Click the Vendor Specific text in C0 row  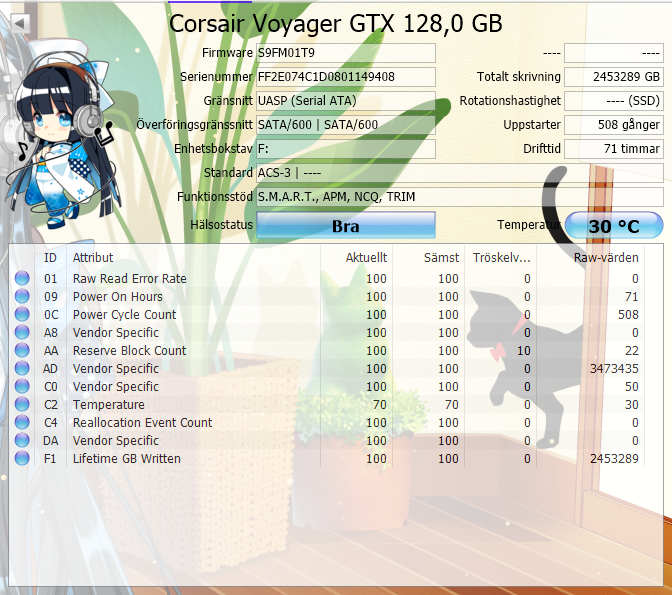116,387
